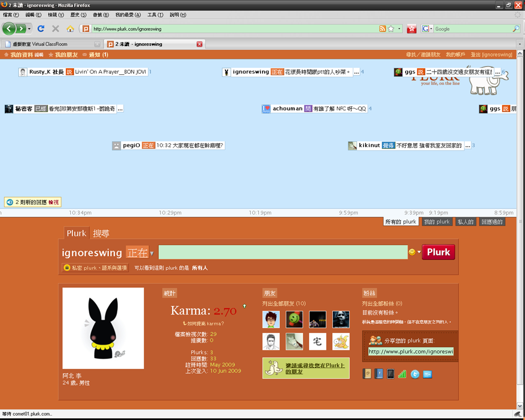This screenshot has height=420, width=525.
Task: Go back with the green back arrow
Action: click(9, 29)
